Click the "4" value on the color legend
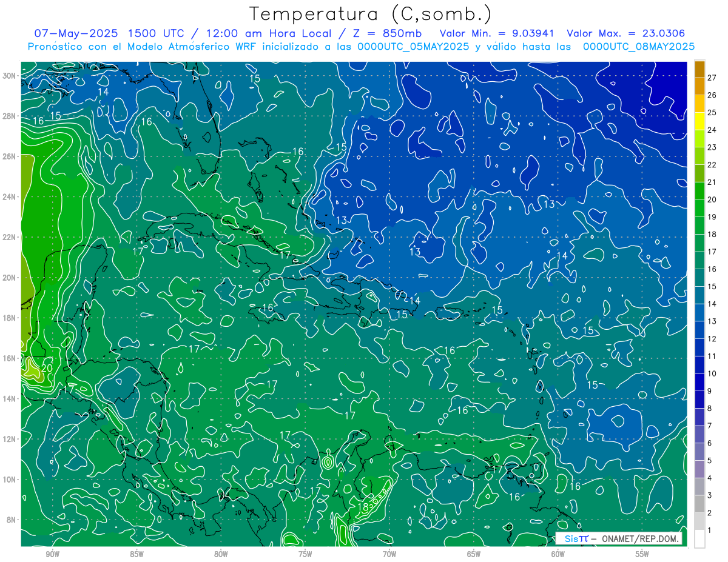The image size is (728, 562). pyautogui.click(x=710, y=478)
